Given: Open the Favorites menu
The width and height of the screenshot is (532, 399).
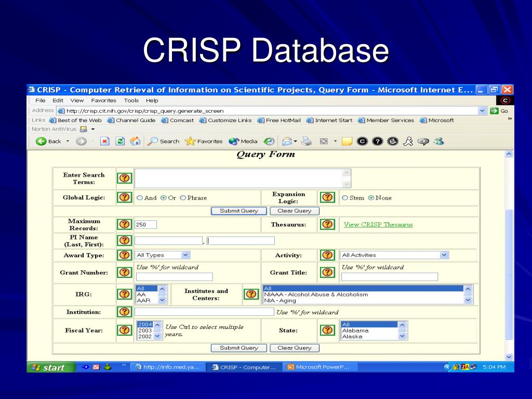Looking at the screenshot, I should [103, 100].
